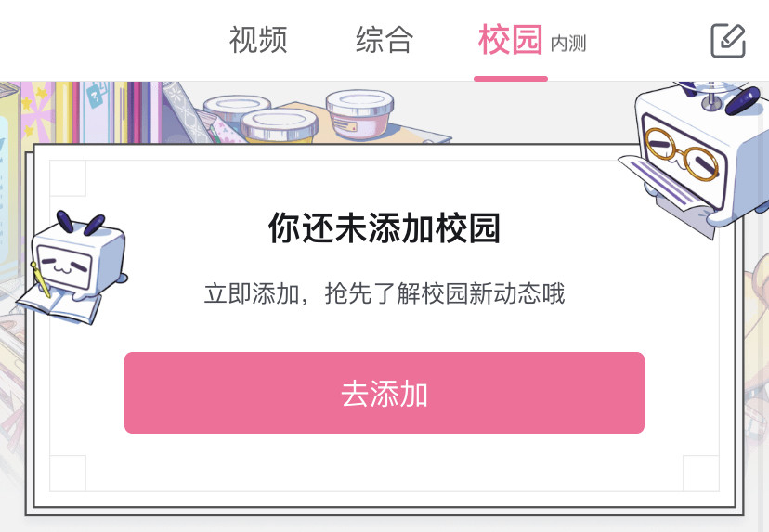Click the card's bottom-left corner bracket

[68, 474]
